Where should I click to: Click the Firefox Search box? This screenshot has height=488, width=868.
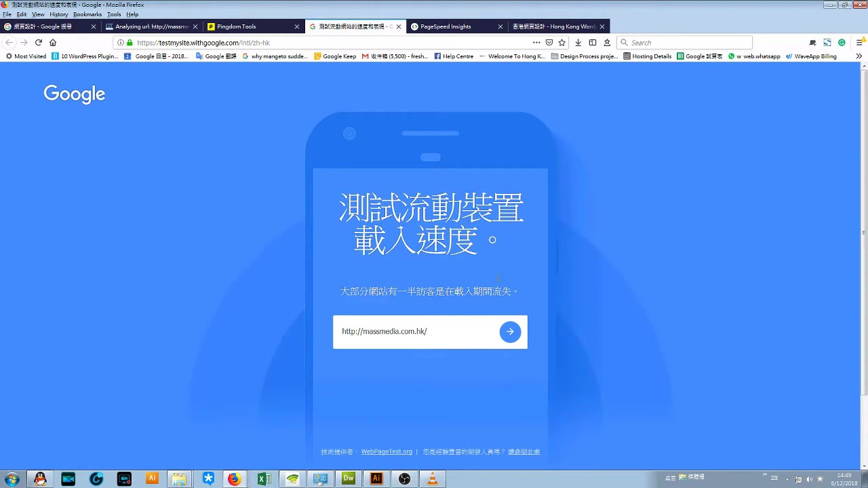(685, 43)
